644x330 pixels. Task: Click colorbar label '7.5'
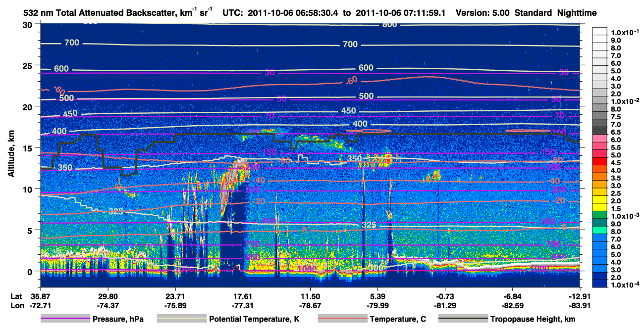point(615,117)
